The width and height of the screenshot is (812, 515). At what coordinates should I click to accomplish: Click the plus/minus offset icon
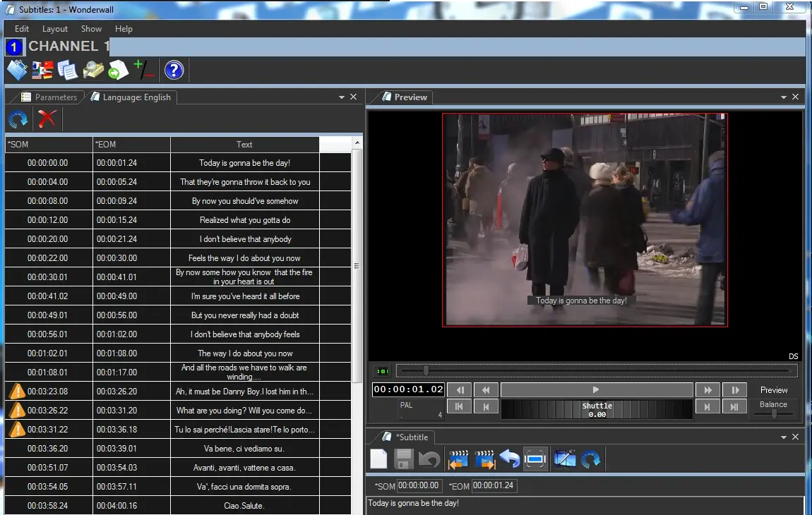[144, 70]
